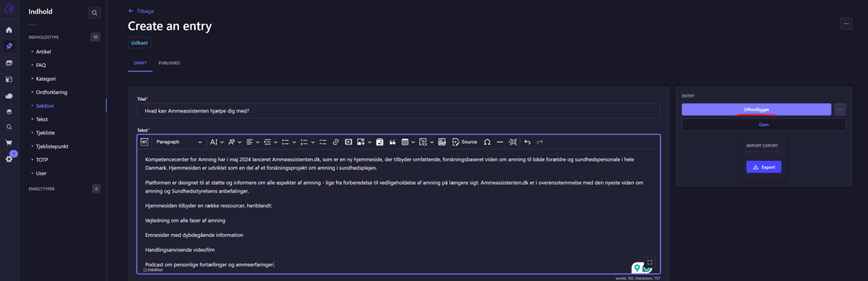This screenshot has height=281, width=868.
Task: Open the home icon in left sidebar
Action: pos(9,30)
